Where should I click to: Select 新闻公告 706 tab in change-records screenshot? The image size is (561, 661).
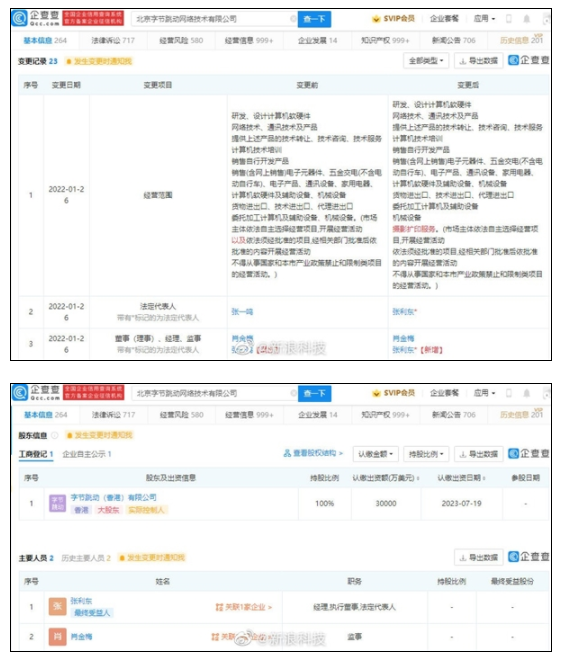pyautogui.click(x=454, y=41)
